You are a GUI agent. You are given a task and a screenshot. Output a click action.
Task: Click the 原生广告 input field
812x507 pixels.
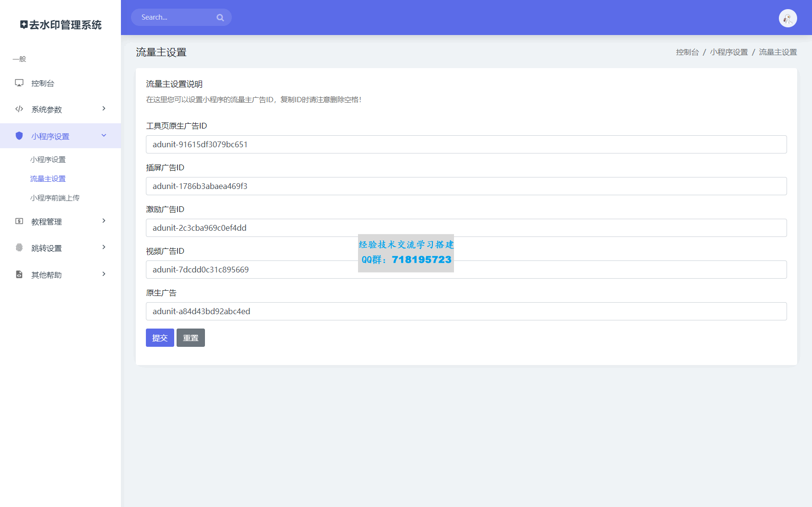pos(466,311)
